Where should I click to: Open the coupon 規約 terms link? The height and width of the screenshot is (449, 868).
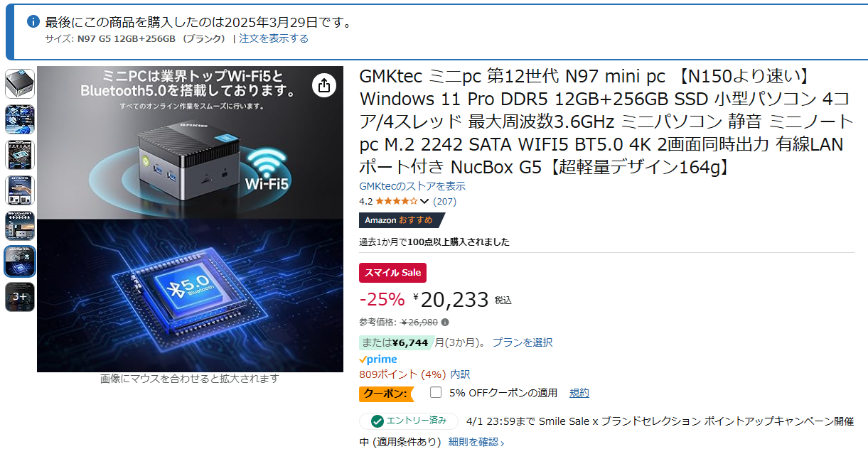[x=579, y=393]
